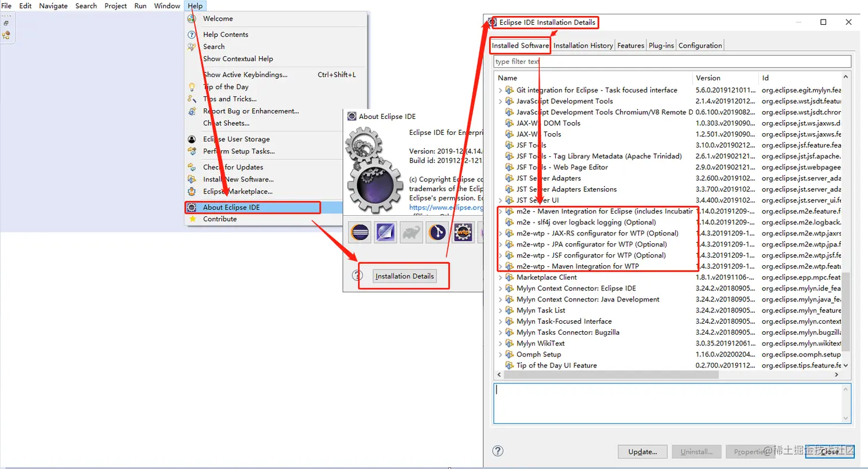The image size is (868, 469).
Task: Click the Installation Details button
Action: tap(405, 276)
